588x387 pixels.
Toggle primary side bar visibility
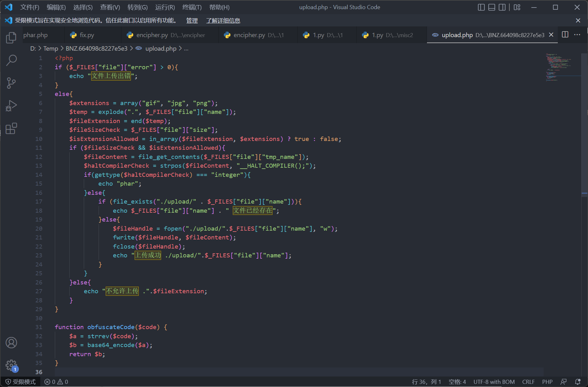481,7
